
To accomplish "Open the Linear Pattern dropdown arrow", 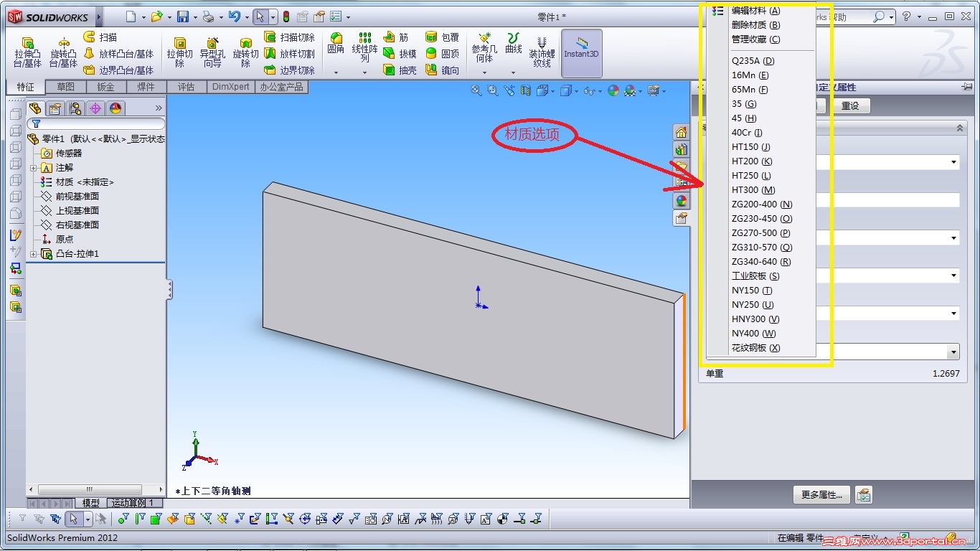I will (364, 72).
